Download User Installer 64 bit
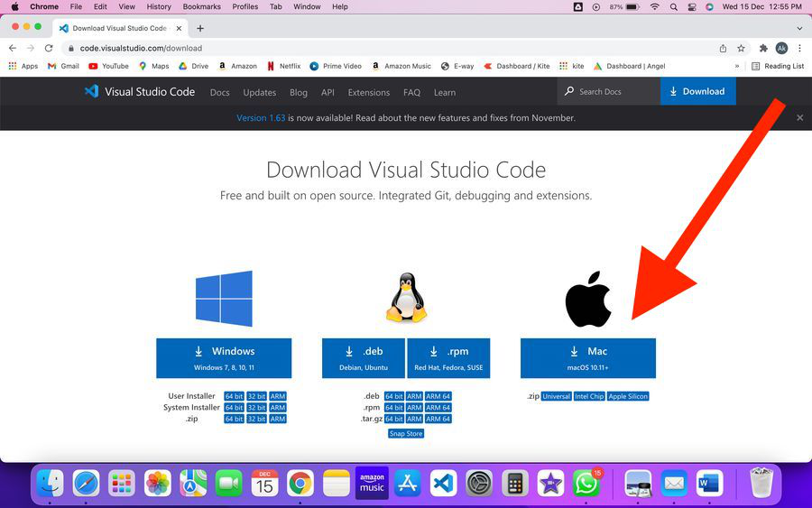 click(x=234, y=396)
